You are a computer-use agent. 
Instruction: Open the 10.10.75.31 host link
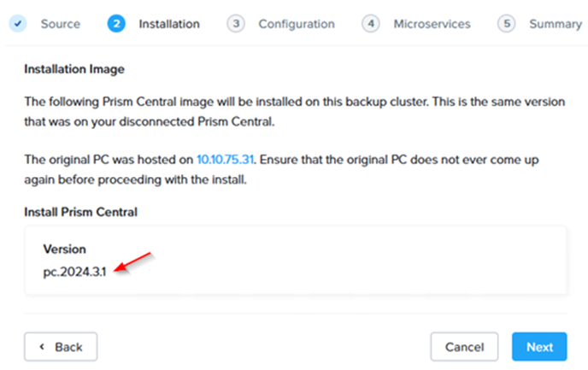[x=226, y=160]
